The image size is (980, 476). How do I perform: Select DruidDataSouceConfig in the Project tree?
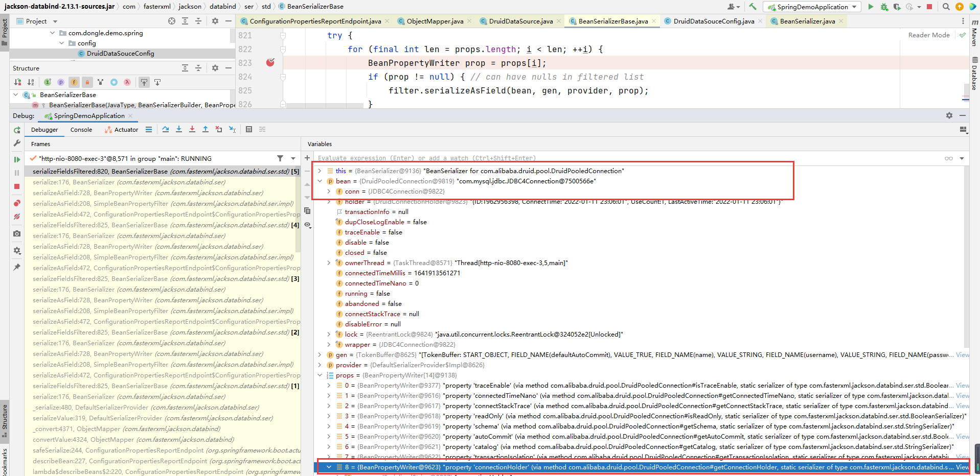click(x=120, y=53)
